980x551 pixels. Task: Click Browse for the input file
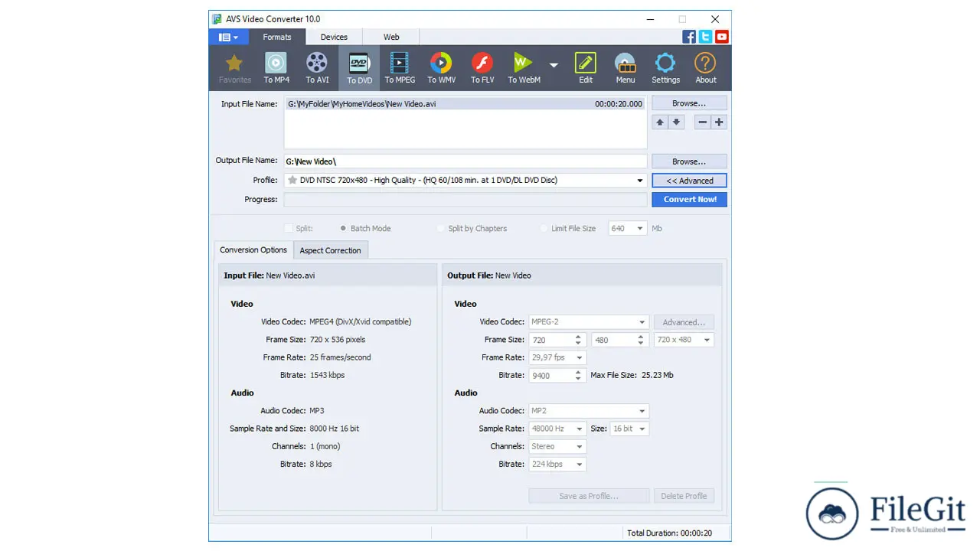click(689, 103)
